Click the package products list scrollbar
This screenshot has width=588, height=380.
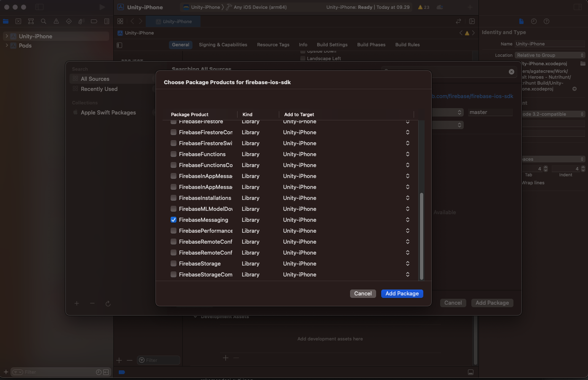coord(421,236)
